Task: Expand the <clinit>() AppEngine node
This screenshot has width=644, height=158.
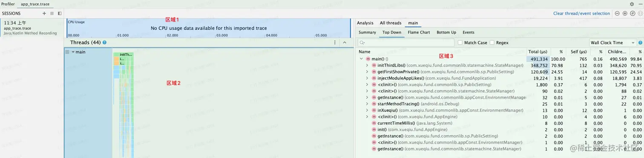Action: point(367,116)
